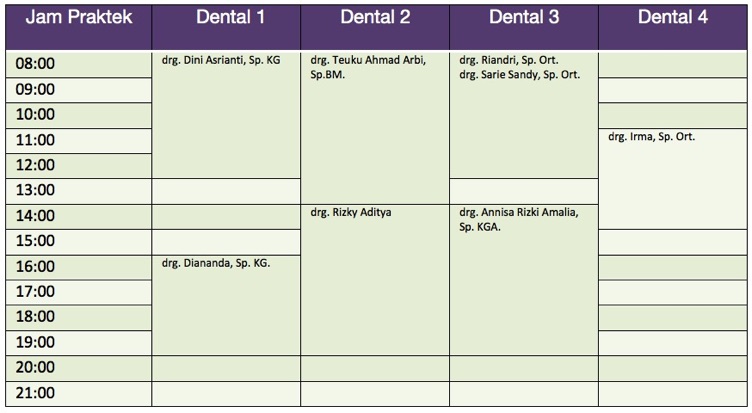
Task: Select drg. Diananda, Sp. KG. entry
Action: (216, 263)
